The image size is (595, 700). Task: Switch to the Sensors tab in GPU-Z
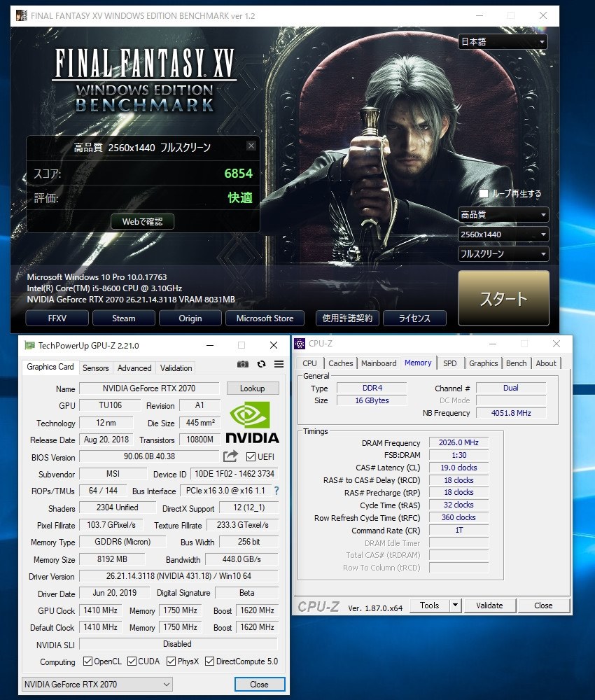[95, 368]
